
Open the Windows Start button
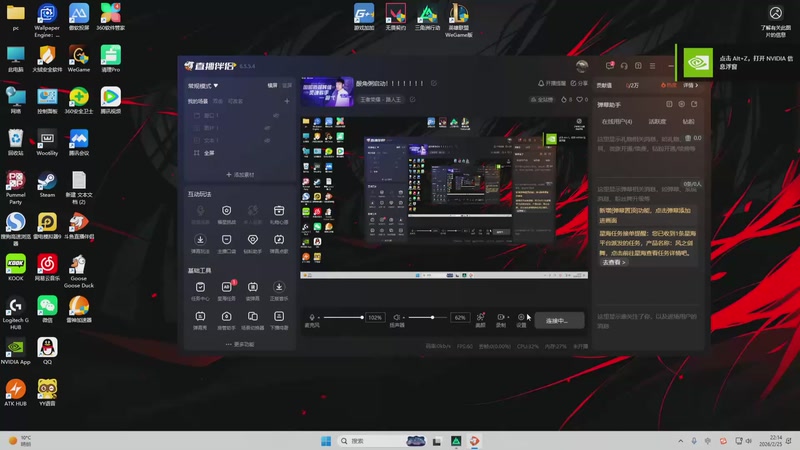pyautogui.click(x=326, y=441)
